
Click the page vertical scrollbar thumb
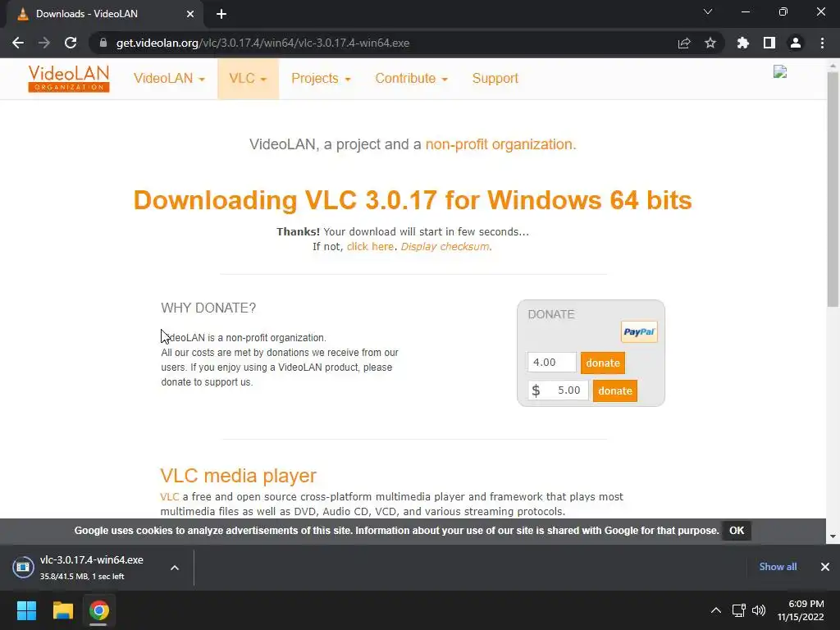click(x=833, y=188)
